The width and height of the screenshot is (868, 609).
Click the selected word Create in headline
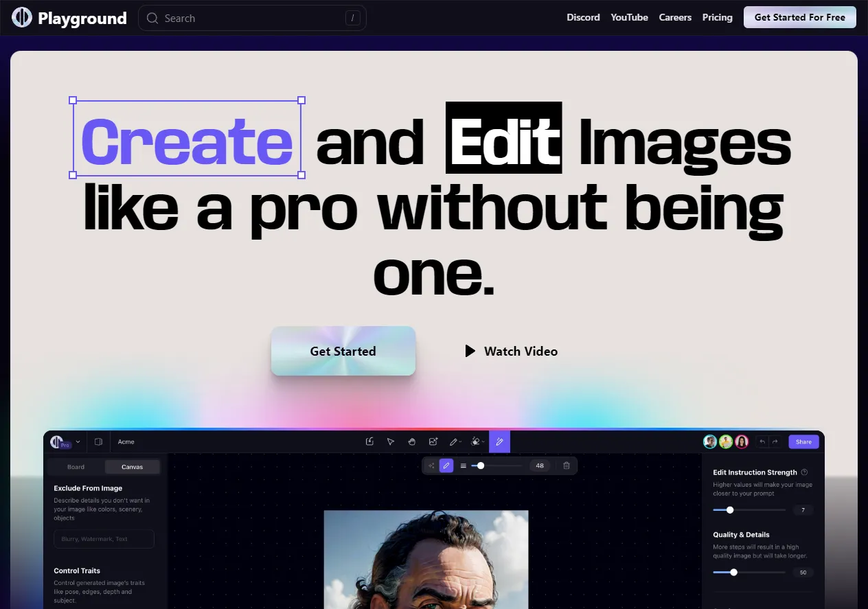coord(187,140)
